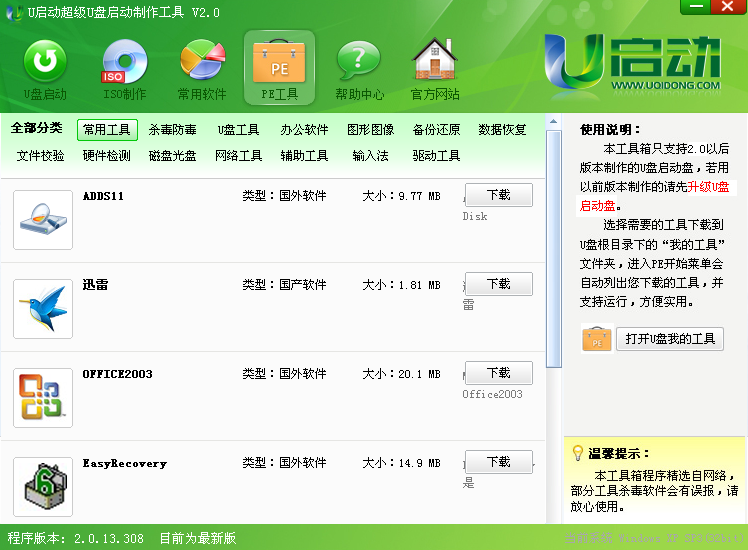Minimize the U启动 window
This screenshot has width=748, height=550.
coord(696,7)
